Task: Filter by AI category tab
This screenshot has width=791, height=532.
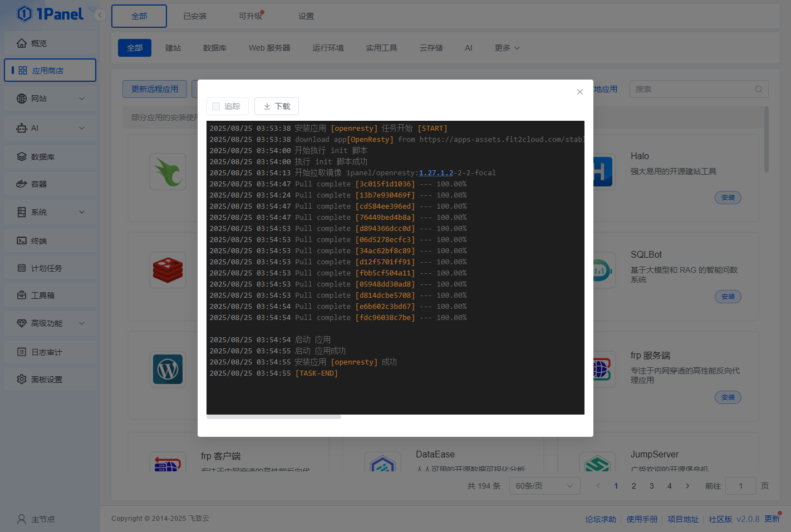Action: click(x=469, y=48)
